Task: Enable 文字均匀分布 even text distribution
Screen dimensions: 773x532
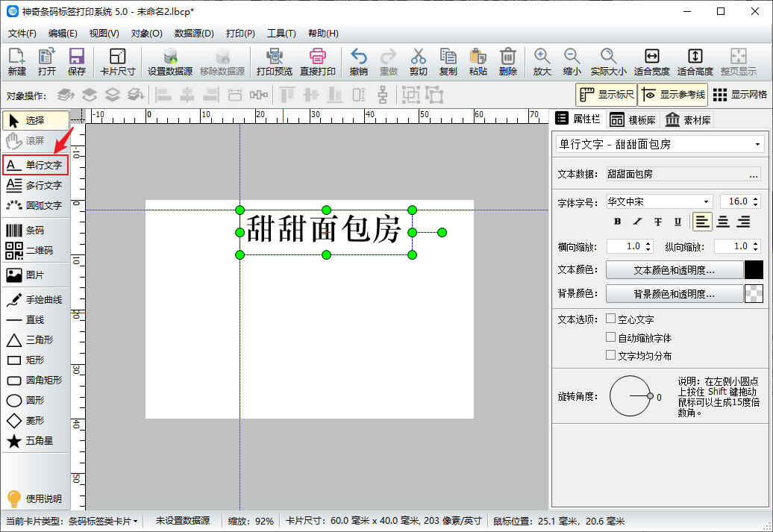Action: [611, 355]
